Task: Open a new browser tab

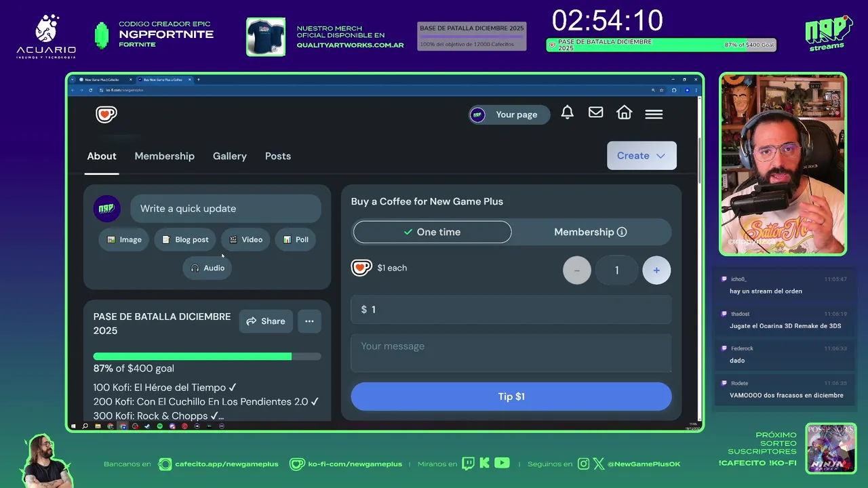Action: 199,79
